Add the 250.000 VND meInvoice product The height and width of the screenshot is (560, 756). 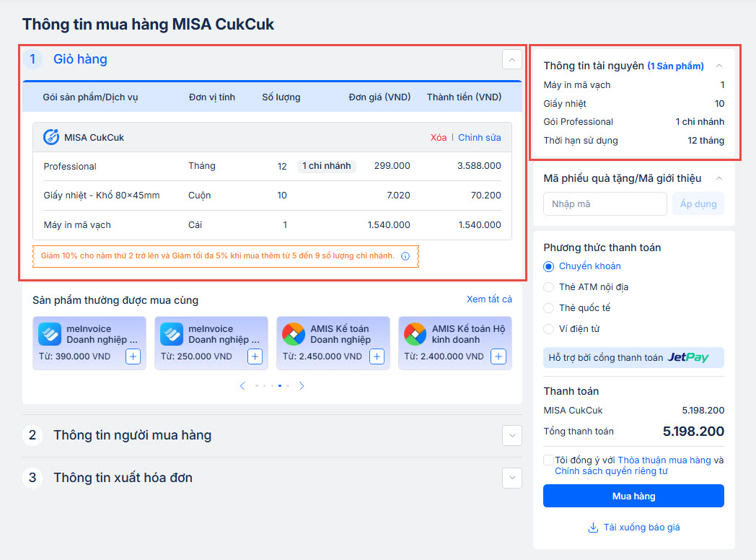tap(255, 356)
